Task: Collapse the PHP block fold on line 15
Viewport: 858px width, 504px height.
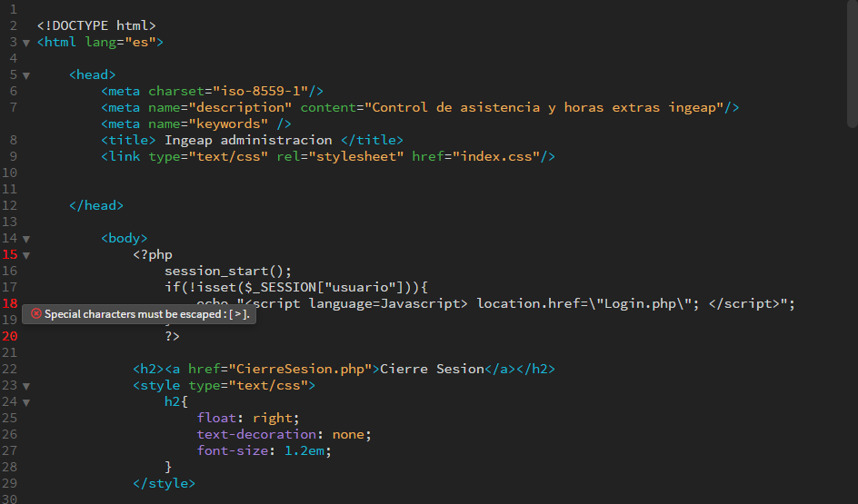Action: tap(25, 255)
